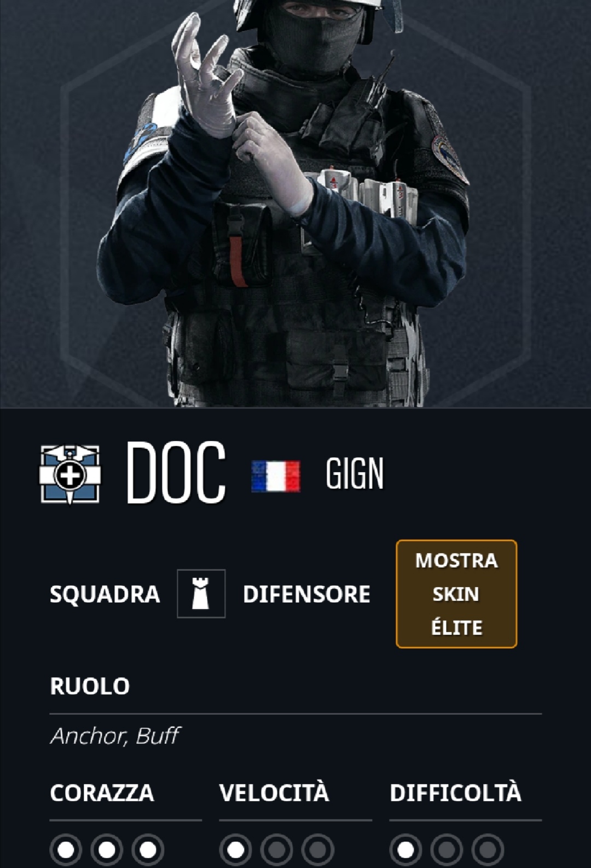This screenshot has width=591, height=868.
Task: Select the first Velocità speed dot
Action: point(236,850)
